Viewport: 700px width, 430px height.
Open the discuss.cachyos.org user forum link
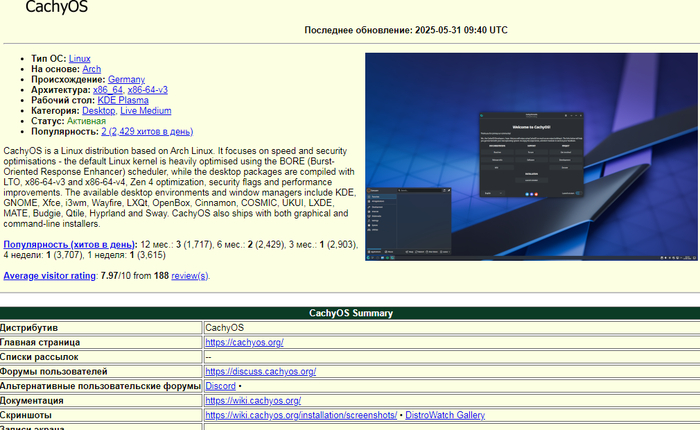260,371
